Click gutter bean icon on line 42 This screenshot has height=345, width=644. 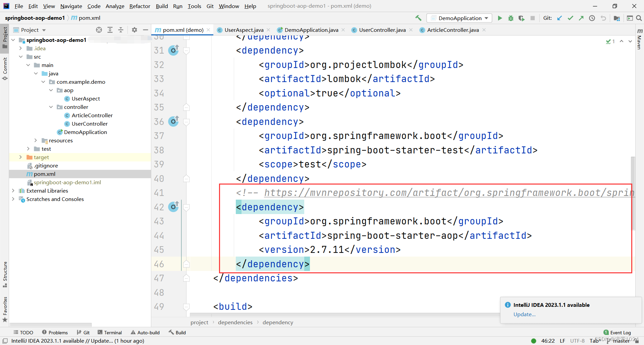pyautogui.click(x=173, y=207)
